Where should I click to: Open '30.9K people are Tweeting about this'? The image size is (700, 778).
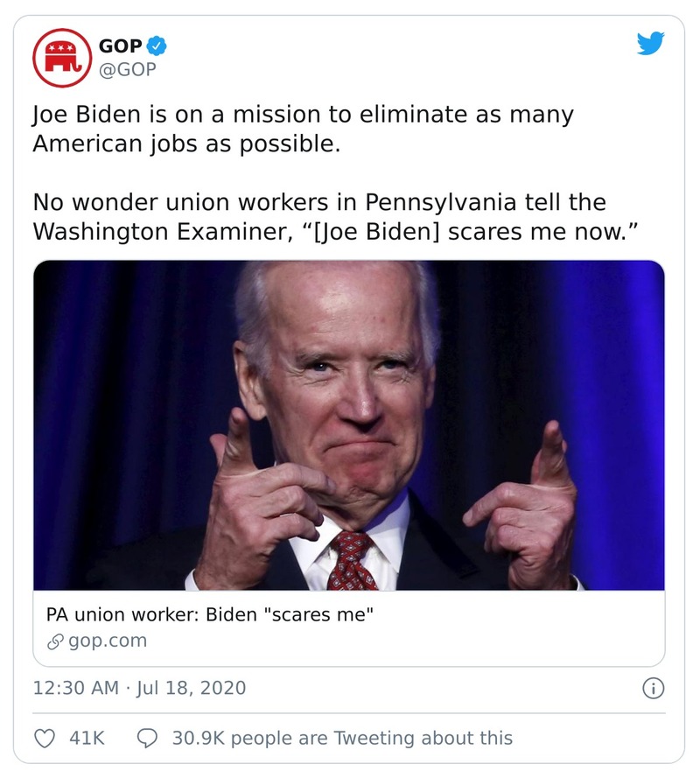(x=342, y=738)
